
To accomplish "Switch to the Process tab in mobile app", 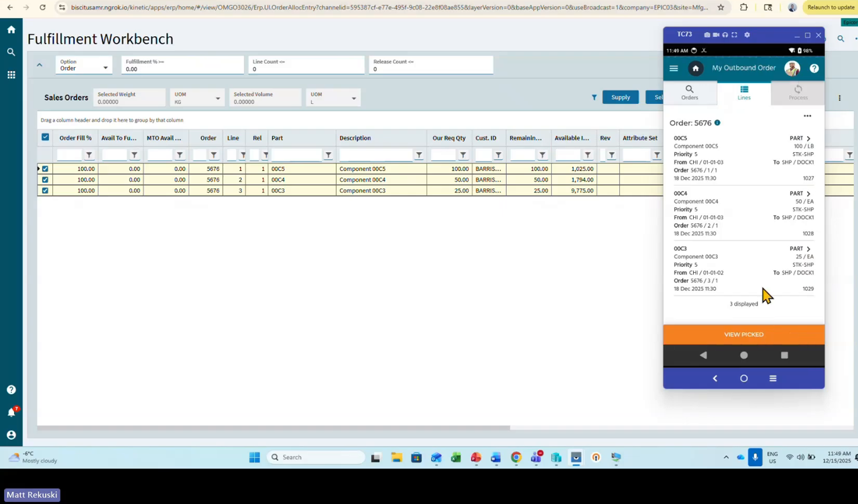I will point(798,93).
